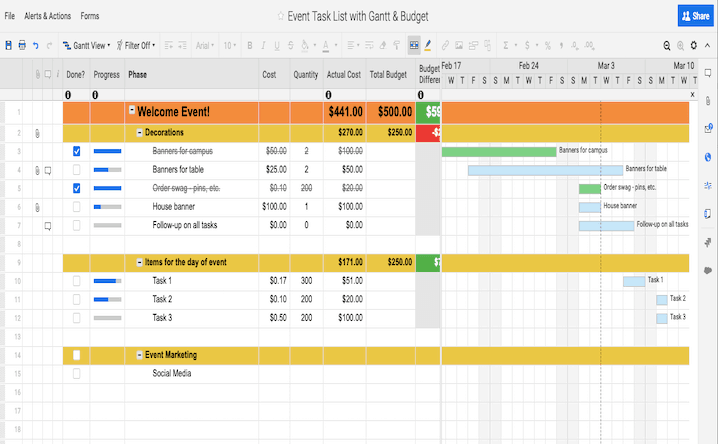The width and height of the screenshot is (718, 444).
Task: Open the Alerts & Actions menu
Action: (47, 17)
